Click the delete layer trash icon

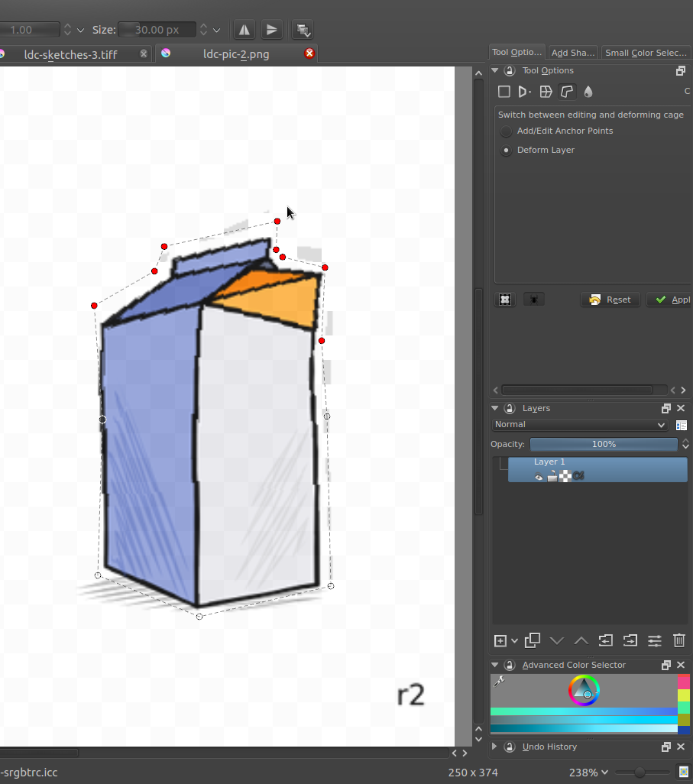(x=678, y=640)
